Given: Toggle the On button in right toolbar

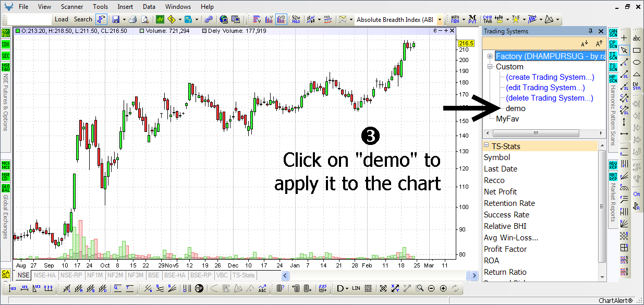Looking at the screenshot, I should [x=637, y=194].
